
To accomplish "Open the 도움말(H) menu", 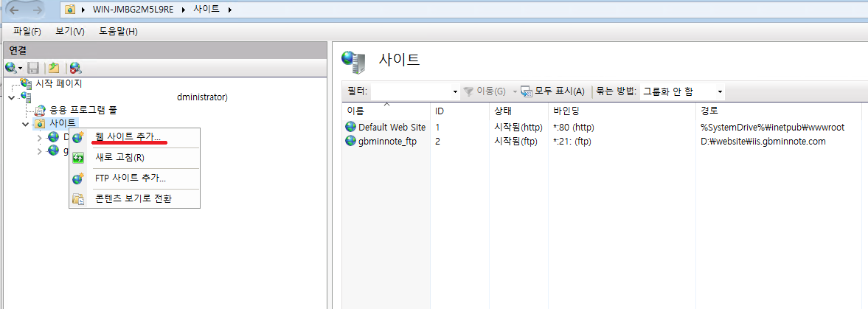I will 119,32.
